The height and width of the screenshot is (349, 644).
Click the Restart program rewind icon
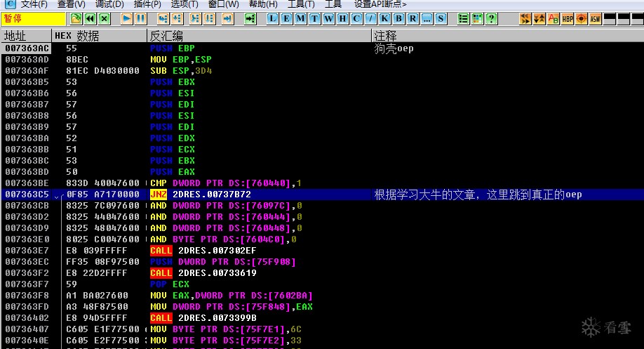pos(90,18)
